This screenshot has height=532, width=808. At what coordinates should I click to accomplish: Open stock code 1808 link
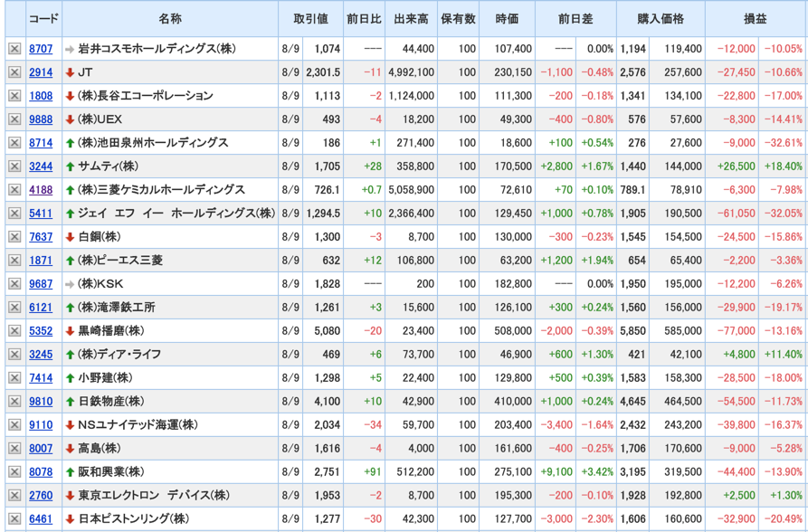point(41,96)
